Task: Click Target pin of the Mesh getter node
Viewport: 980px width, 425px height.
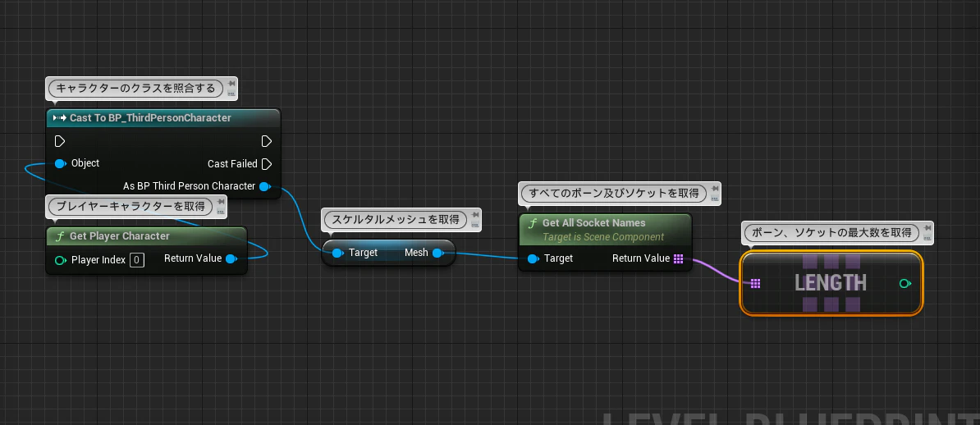Action: point(337,254)
